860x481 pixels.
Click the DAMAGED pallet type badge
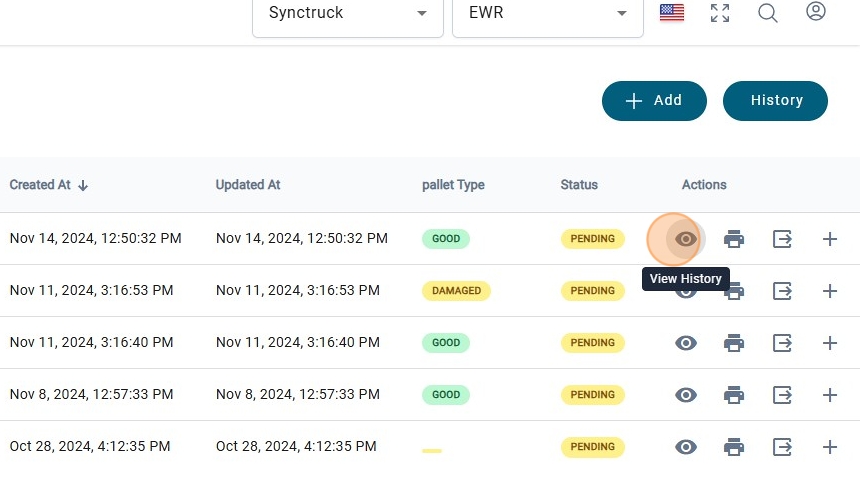456,291
